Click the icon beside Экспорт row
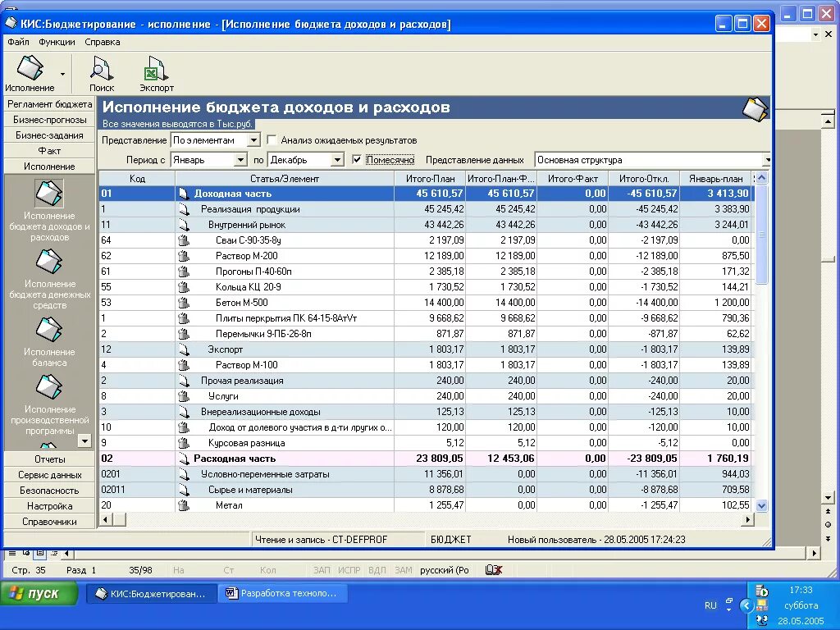 point(184,349)
